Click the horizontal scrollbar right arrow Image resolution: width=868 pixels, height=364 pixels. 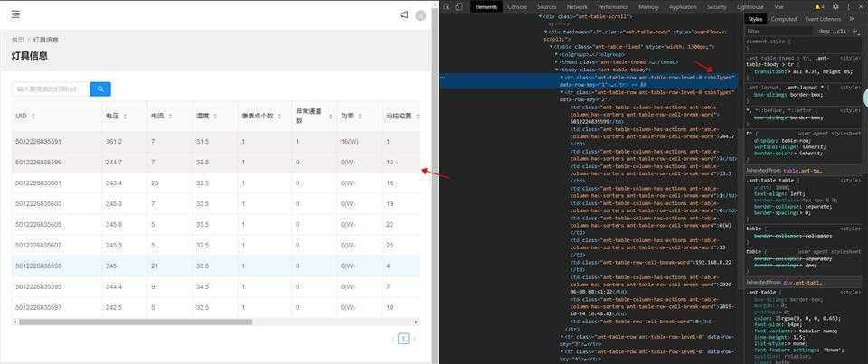(x=416, y=322)
